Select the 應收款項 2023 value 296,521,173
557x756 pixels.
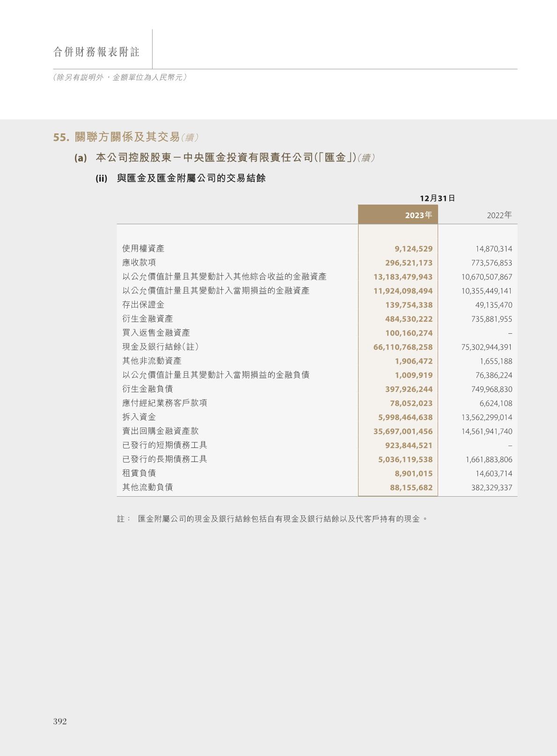click(409, 263)
